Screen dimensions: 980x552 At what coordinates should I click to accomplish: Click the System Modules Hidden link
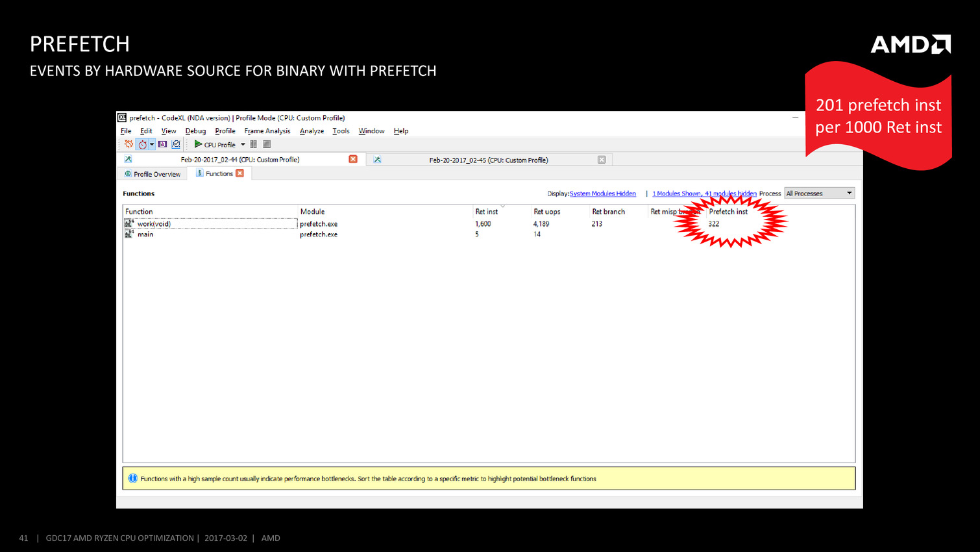[602, 194]
